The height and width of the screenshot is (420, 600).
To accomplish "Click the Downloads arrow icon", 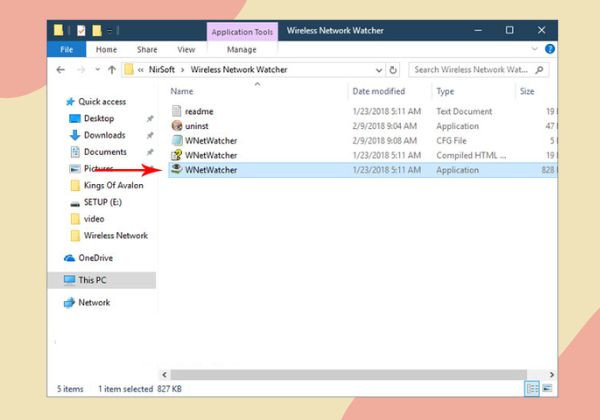I will (x=75, y=135).
